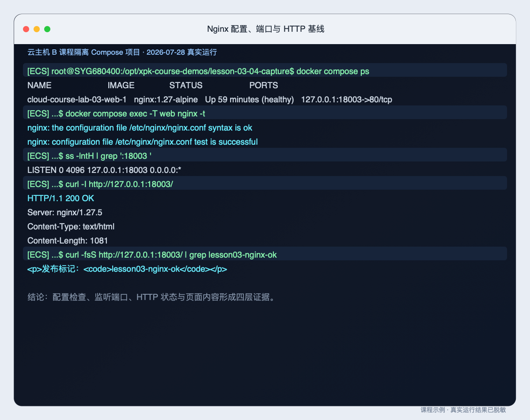Click the STATUS column header

click(x=186, y=86)
